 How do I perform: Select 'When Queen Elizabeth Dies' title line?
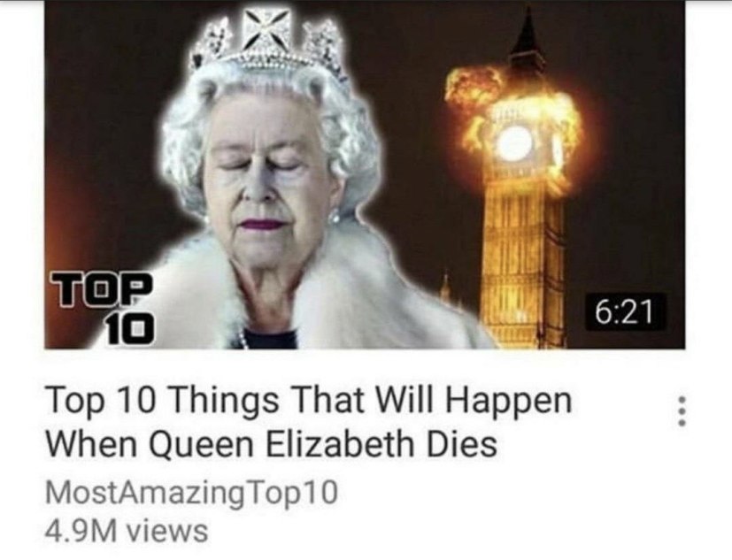[x=271, y=444]
